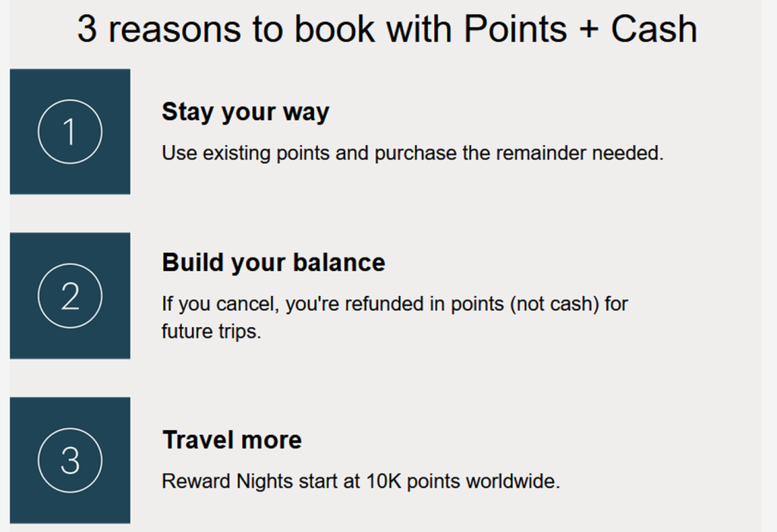
Task: Click the word "book" in the title
Action: (x=337, y=30)
